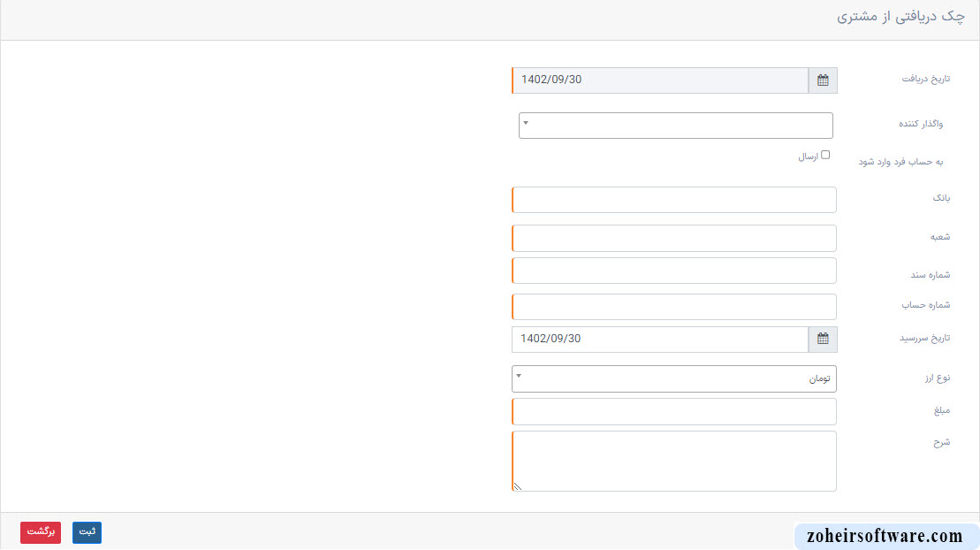980x550 pixels.
Task: Click the تاریخ دریافت label
Action: tap(925, 79)
